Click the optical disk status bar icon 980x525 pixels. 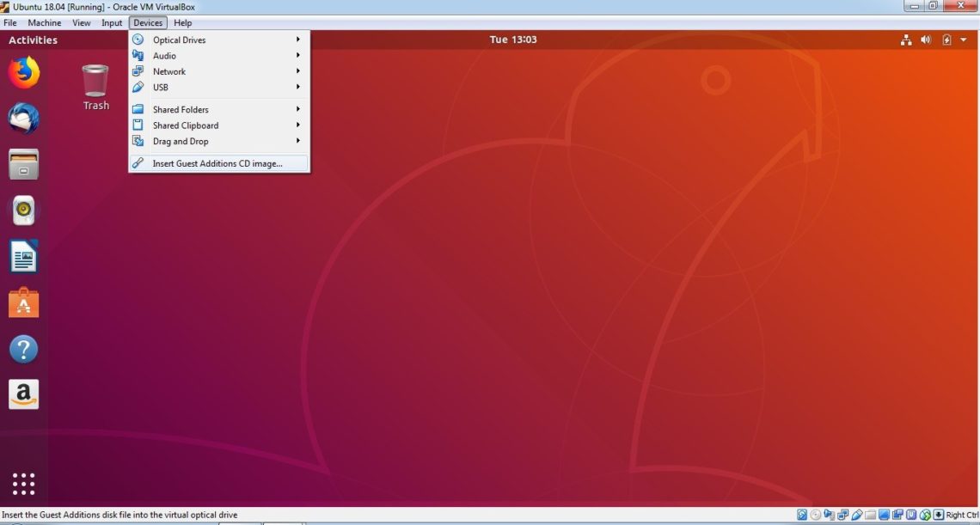tap(815, 516)
